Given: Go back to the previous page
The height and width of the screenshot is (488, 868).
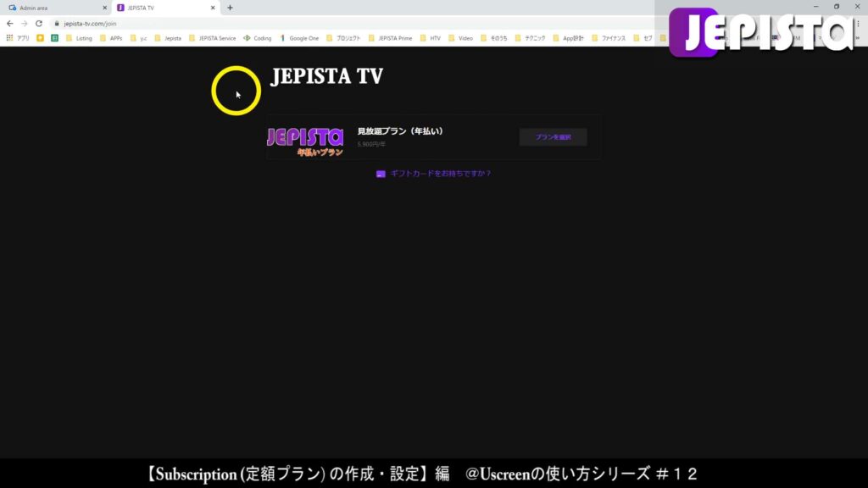Looking at the screenshot, I should point(9,23).
